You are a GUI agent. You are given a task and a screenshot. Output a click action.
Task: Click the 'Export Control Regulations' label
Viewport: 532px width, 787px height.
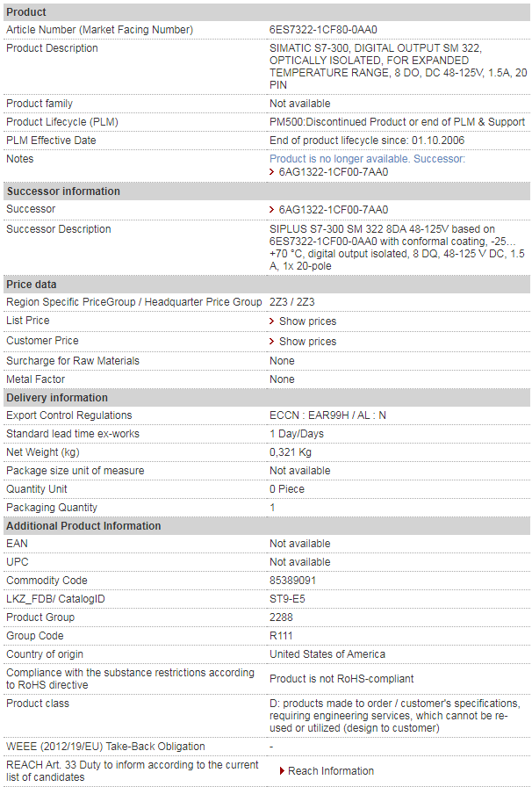coord(69,415)
